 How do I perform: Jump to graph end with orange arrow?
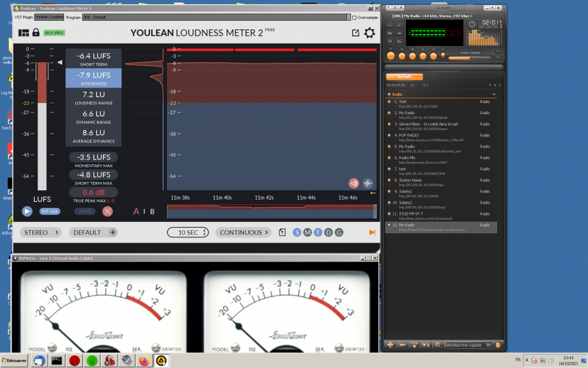(372, 233)
